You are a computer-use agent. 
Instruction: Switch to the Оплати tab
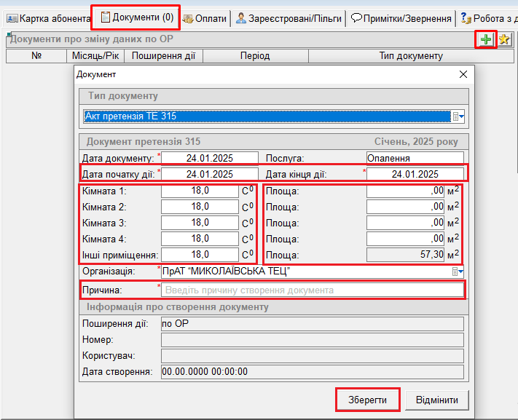tap(205, 17)
